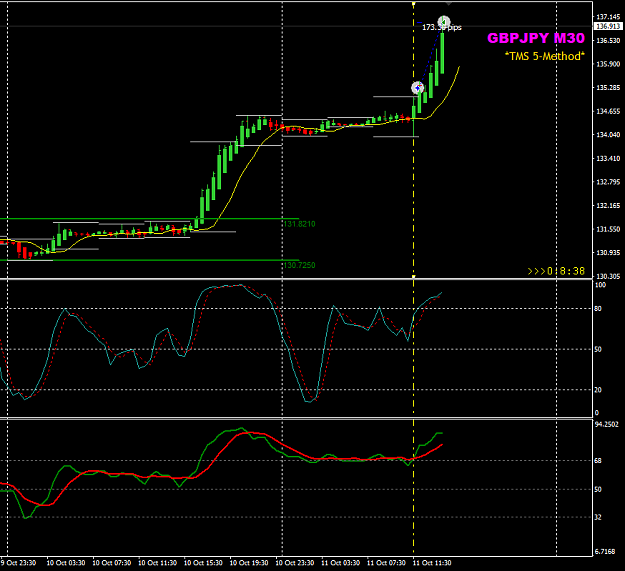This screenshot has height=571, width=625.
Task: Click the 11 Oct 07:30 time label
Action: [386, 563]
